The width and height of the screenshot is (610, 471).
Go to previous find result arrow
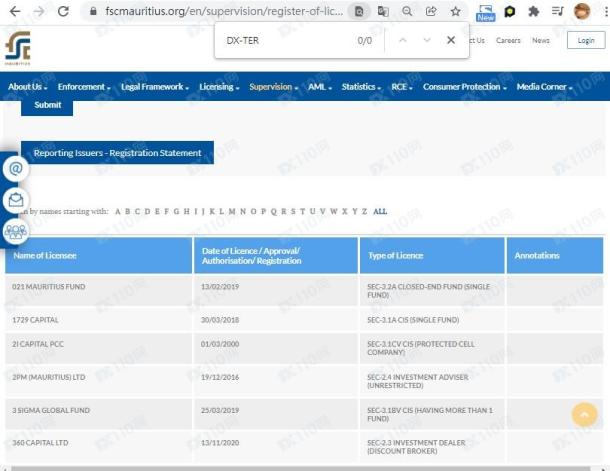[x=403, y=40]
